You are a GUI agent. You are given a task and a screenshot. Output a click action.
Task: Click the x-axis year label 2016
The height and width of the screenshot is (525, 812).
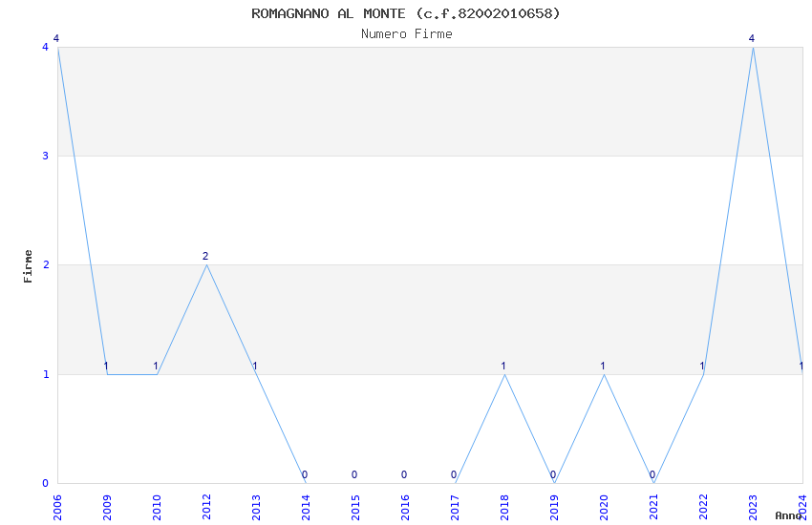pyautogui.click(x=405, y=508)
